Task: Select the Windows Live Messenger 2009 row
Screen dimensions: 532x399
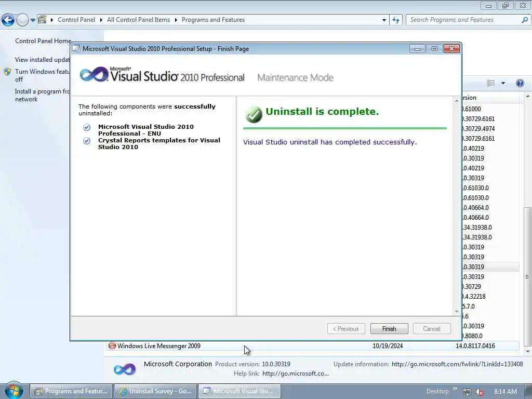Action: 312,345
